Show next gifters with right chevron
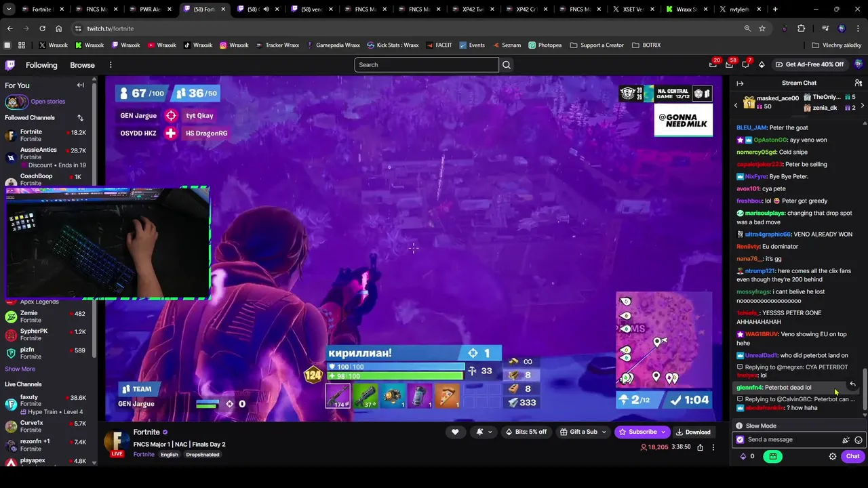Viewport: 868px width, 488px height. (x=863, y=106)
